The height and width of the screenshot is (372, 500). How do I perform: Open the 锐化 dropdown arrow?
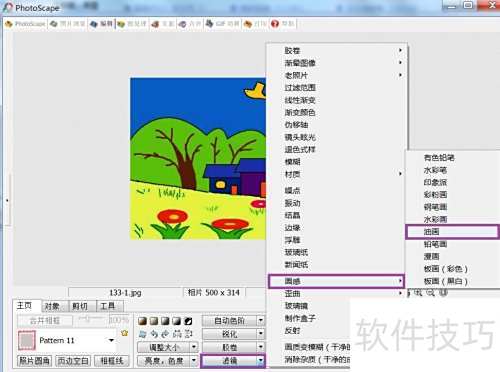click(261, 334)
